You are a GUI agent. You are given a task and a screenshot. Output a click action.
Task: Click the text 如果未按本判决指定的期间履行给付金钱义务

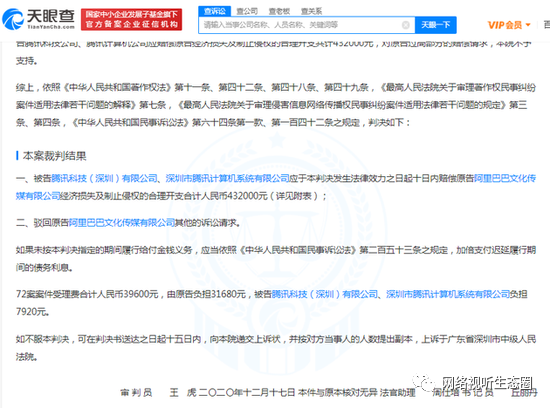coord(104,250)
